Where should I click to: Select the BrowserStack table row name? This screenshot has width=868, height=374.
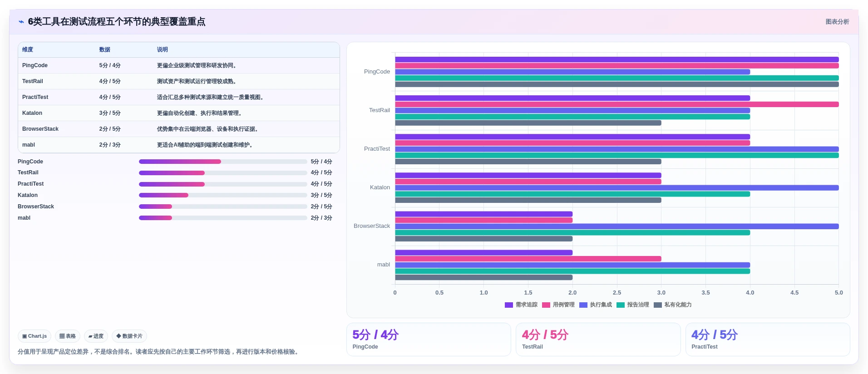(x=40, y=129)
